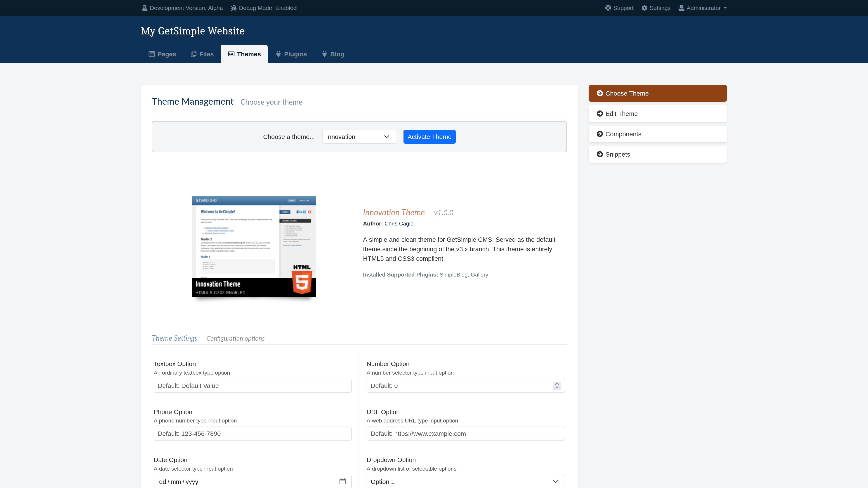The image size is (868, 488).
Task: Click the image icon on the Themes tab
Action: pos(231,54)
